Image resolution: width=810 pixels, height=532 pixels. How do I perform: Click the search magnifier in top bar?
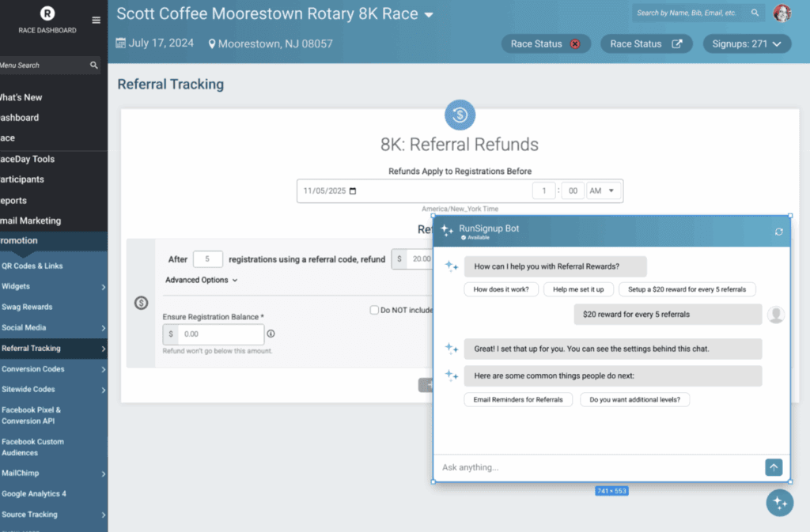(755, 13)
